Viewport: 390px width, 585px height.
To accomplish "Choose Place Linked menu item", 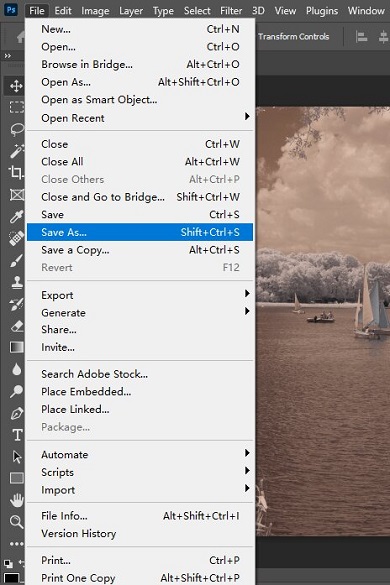I will click(140, 409).
